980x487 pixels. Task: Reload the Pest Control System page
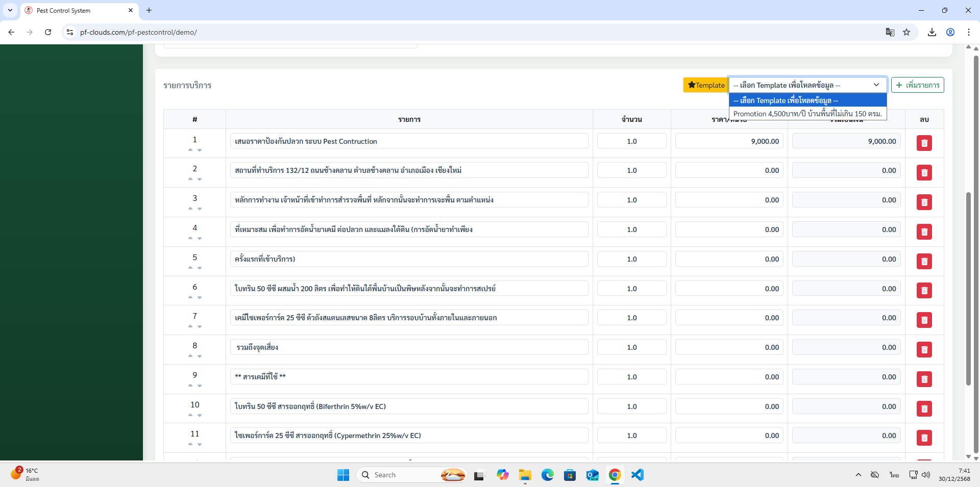(48, 32)
